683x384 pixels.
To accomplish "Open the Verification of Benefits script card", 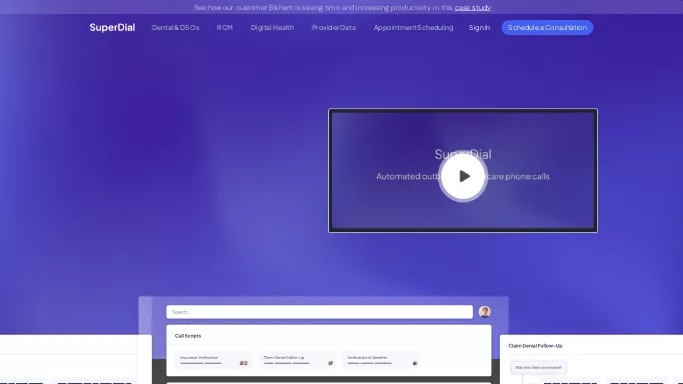I will coord(381,360).
